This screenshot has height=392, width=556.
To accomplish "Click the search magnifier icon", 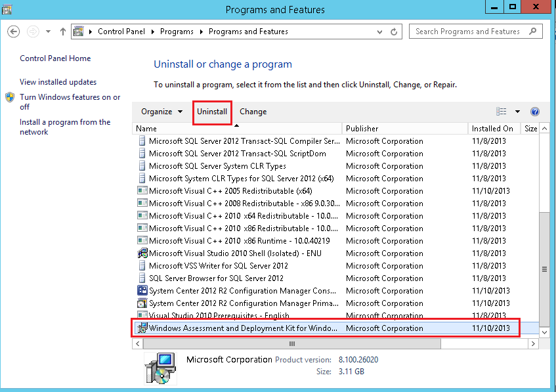I will click(533, 32).
